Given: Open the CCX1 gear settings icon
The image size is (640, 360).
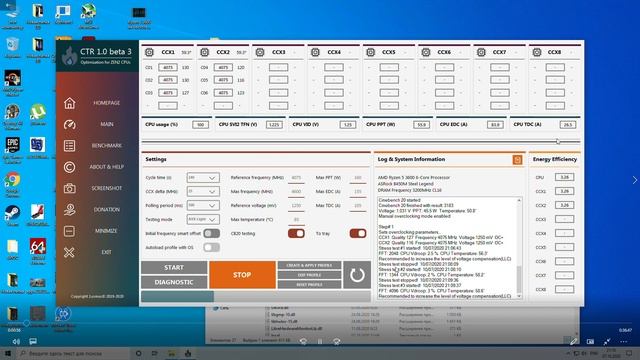Looking at the screenshot, I should (x=149, y=52).
